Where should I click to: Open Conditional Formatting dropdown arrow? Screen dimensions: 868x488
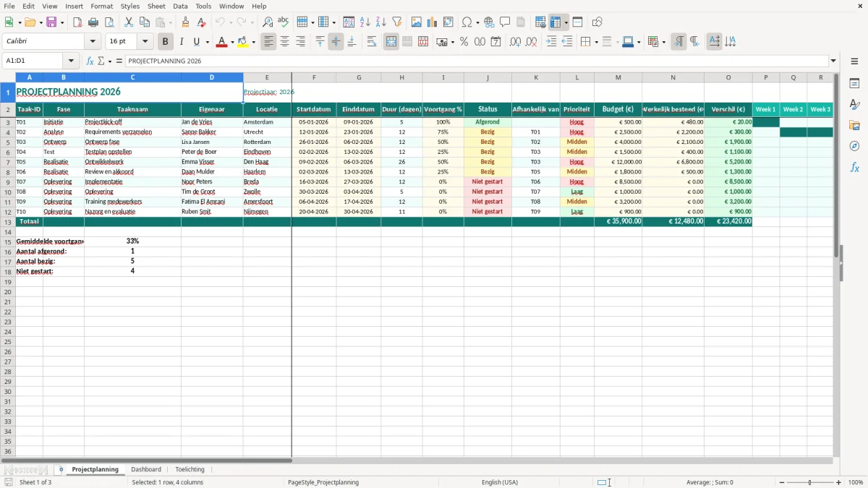click(x=663, y=42)
